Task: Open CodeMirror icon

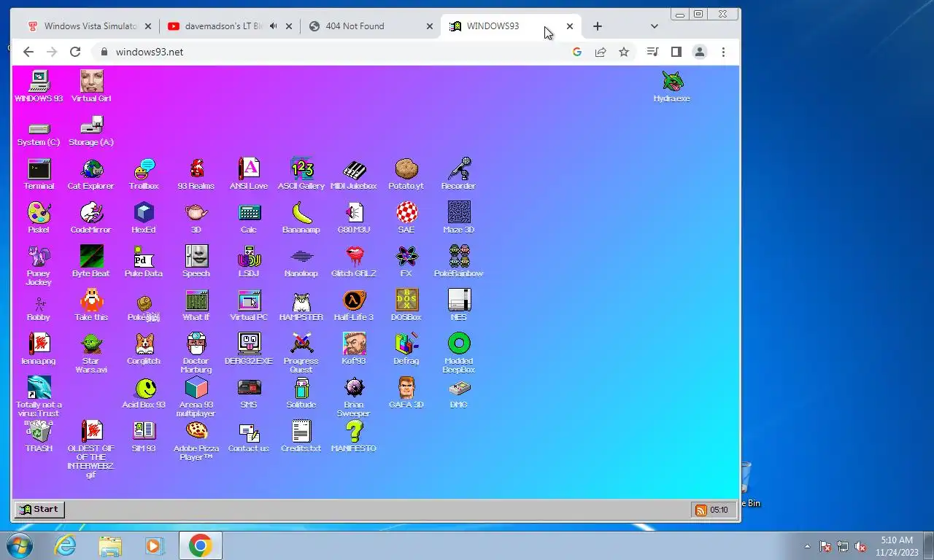Action: (x=91, y=217)
